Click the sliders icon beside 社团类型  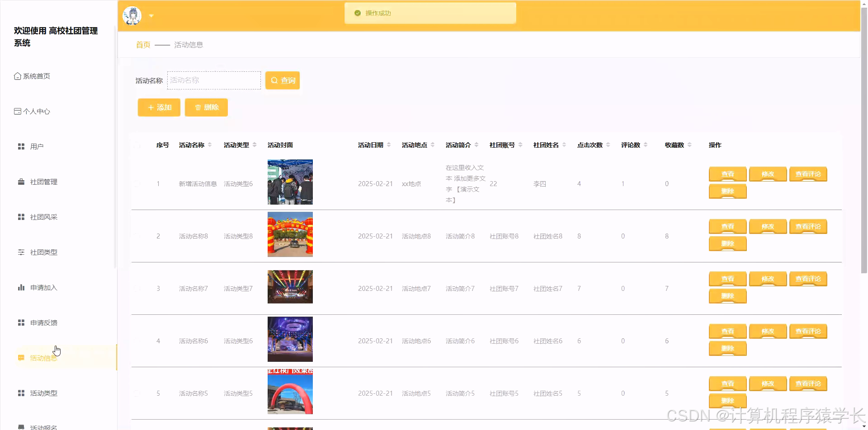21,252
